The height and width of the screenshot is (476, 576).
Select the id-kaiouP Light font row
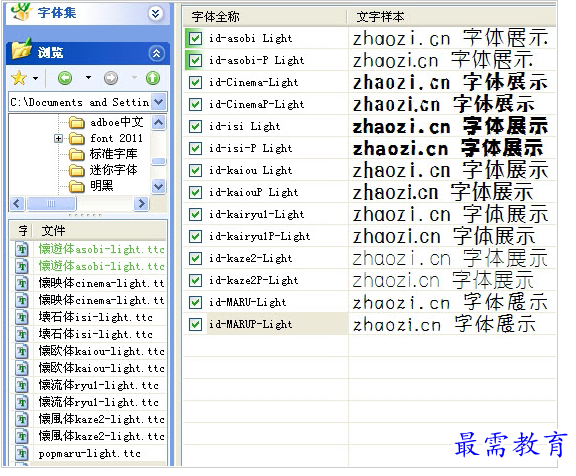point(369,192)
